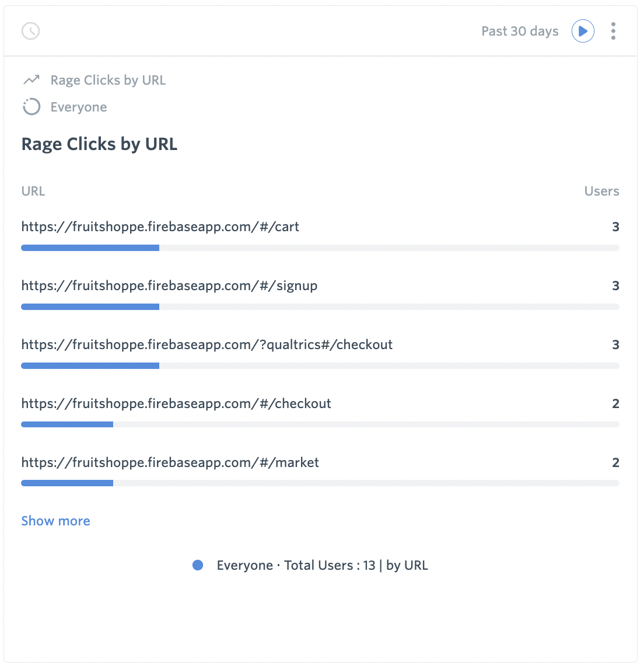Sort by the Users column header
This screenshot has height=669, width=644.
(x=601, y=191)
